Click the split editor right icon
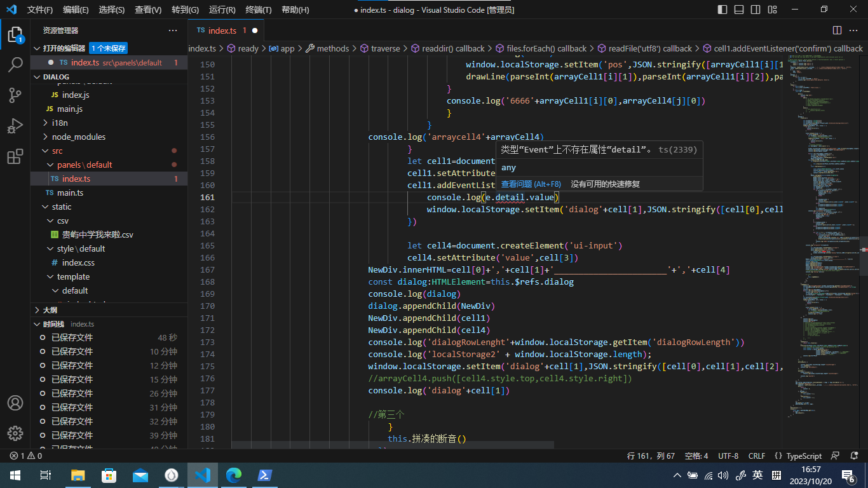The width and height of the screenshot is (868, 488). pyautogui.click(x=837, y=30)
